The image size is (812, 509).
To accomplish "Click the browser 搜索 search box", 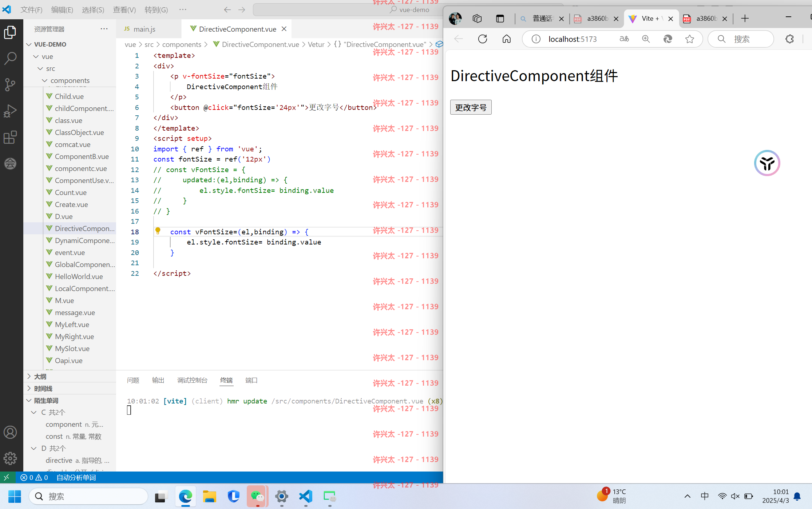I will pos(741,39).
